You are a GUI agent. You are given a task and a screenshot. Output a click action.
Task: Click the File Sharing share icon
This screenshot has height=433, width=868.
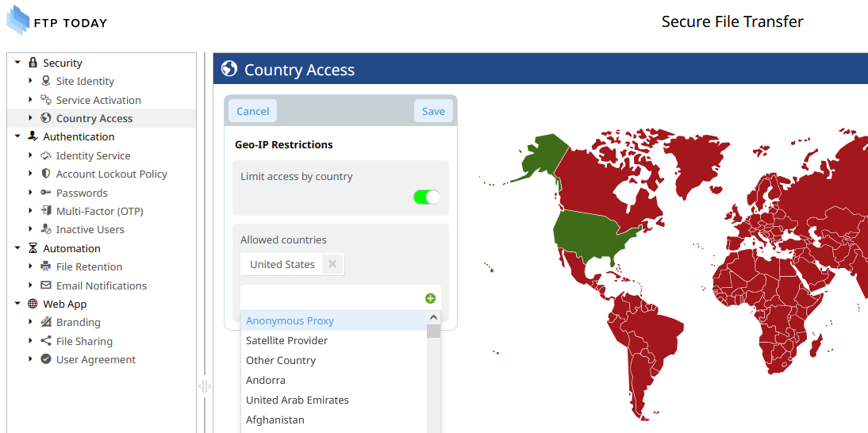[x=46, y=341]
